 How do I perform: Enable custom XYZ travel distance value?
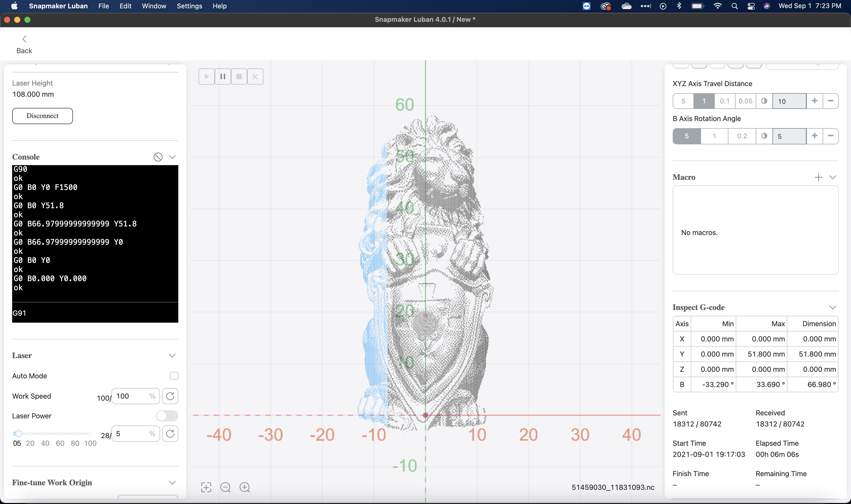tap(764, 101)
